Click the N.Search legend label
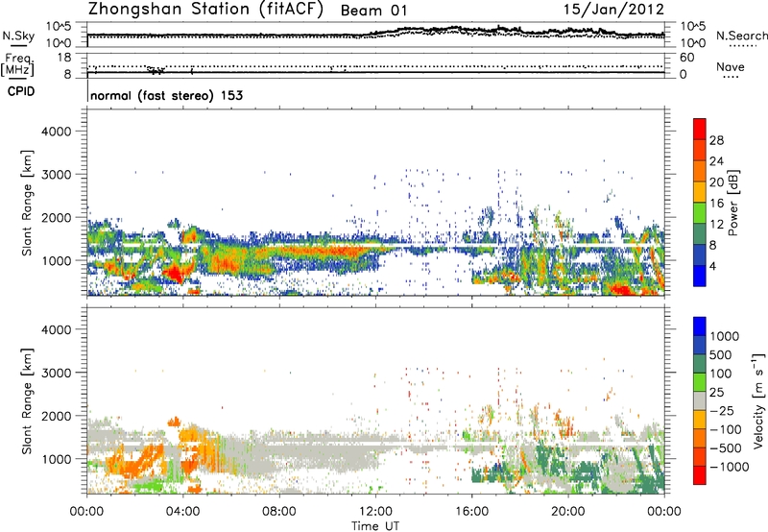Viewport: 768px width, 532px height. pyautogui.click(x=741, y=36)
